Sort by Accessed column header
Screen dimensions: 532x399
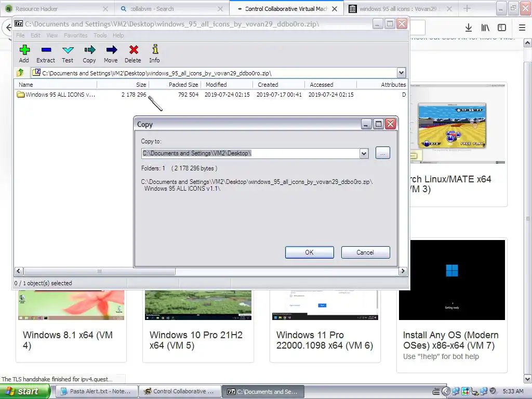331,85
